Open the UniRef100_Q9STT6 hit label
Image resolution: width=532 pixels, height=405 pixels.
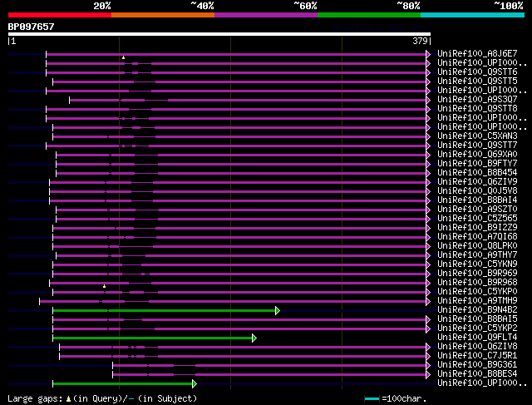(x=477, y=72)
